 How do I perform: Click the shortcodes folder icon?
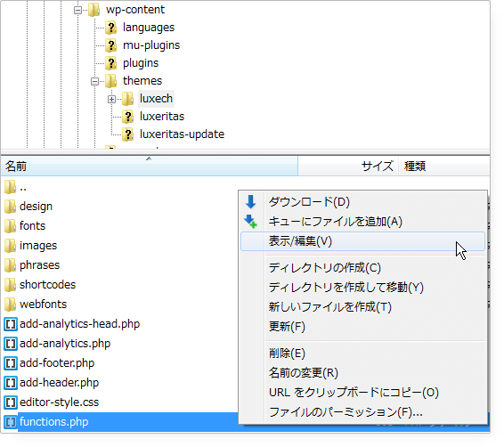pos(11,285)
